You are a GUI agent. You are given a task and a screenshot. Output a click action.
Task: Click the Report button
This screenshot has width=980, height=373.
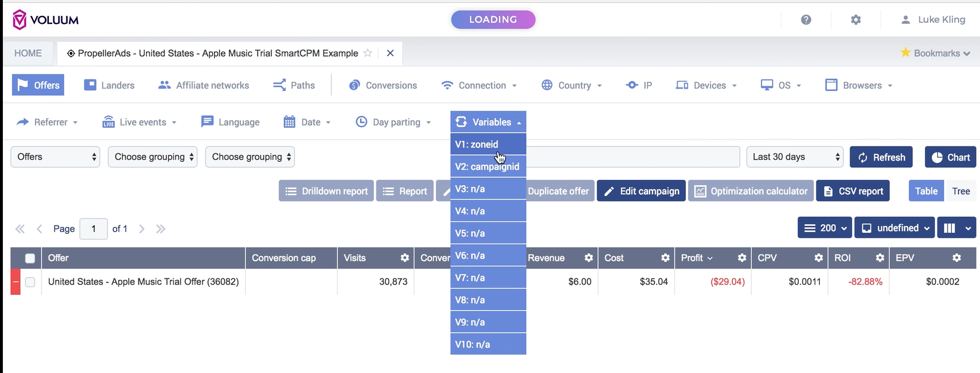click(405, 191)
